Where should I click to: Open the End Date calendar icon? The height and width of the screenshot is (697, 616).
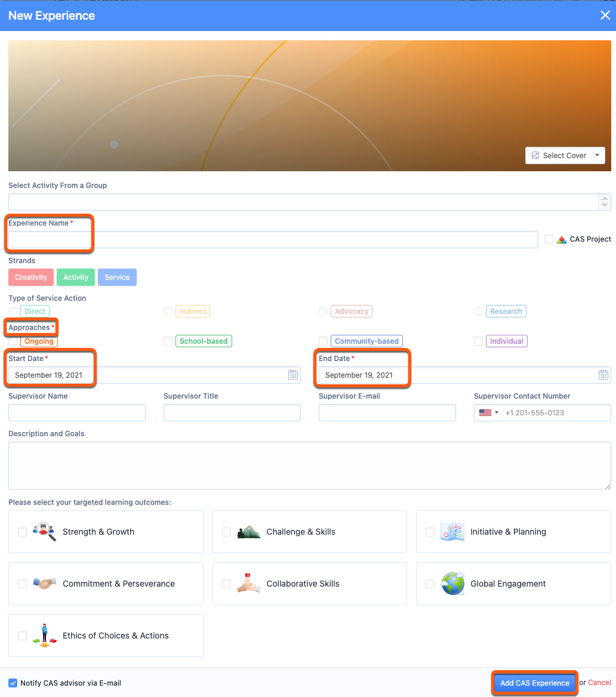point(603,375)
